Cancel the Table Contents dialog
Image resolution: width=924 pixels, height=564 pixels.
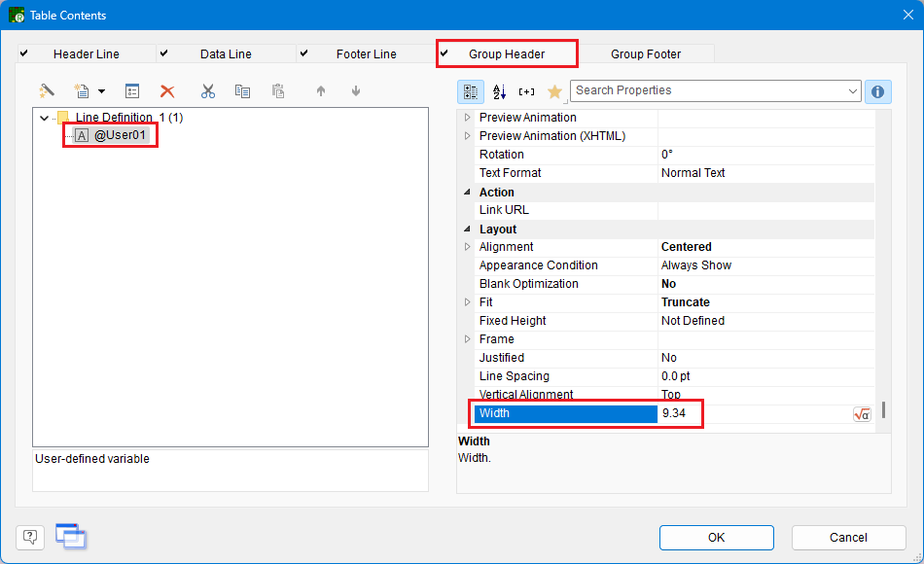(848, 538)
